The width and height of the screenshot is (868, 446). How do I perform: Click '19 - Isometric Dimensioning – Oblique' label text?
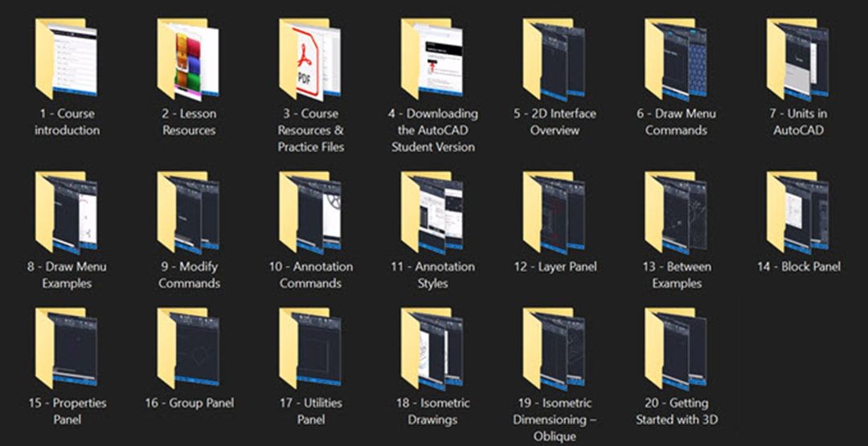click(555, 419)
